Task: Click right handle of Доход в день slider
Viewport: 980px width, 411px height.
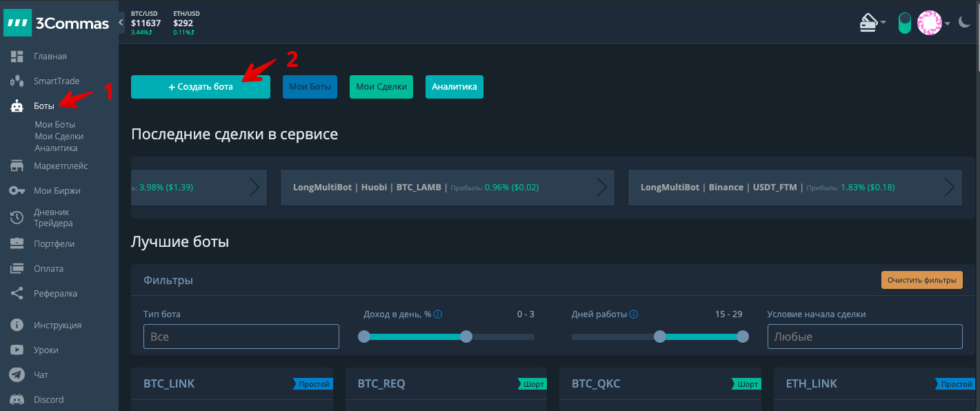Action: [466, 337]
